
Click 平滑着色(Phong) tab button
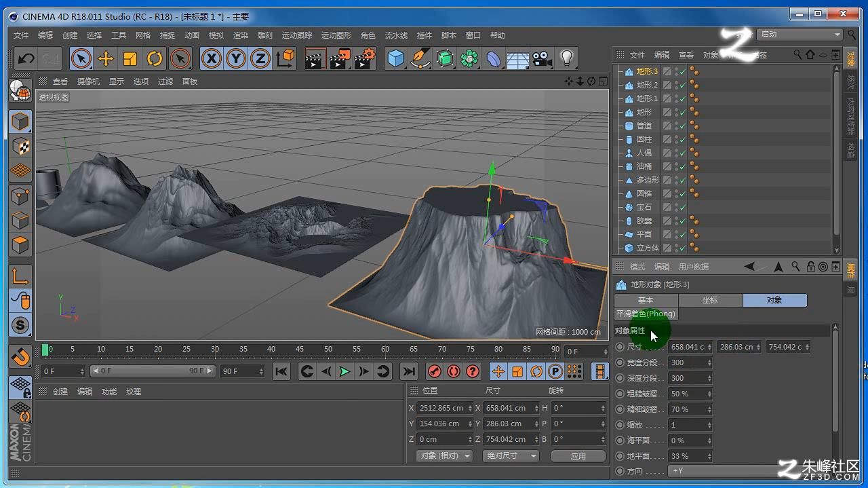coord(646,314)
